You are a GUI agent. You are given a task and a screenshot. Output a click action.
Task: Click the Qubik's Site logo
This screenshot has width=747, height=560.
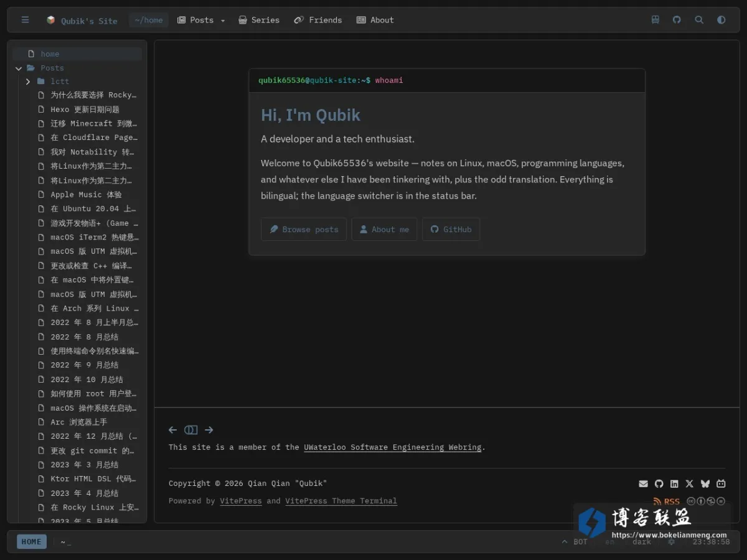(x=82, y=21)
